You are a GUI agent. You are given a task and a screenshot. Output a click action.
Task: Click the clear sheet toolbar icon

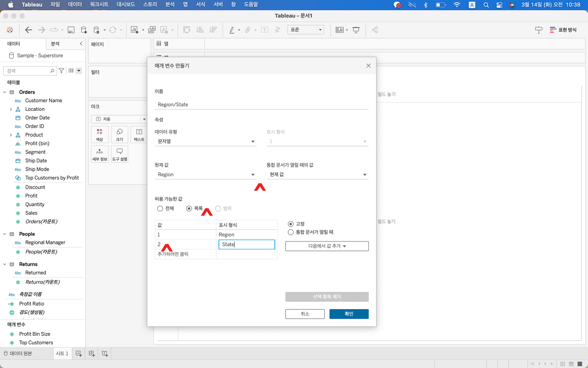pyautogui.click(x=164, y=30)
